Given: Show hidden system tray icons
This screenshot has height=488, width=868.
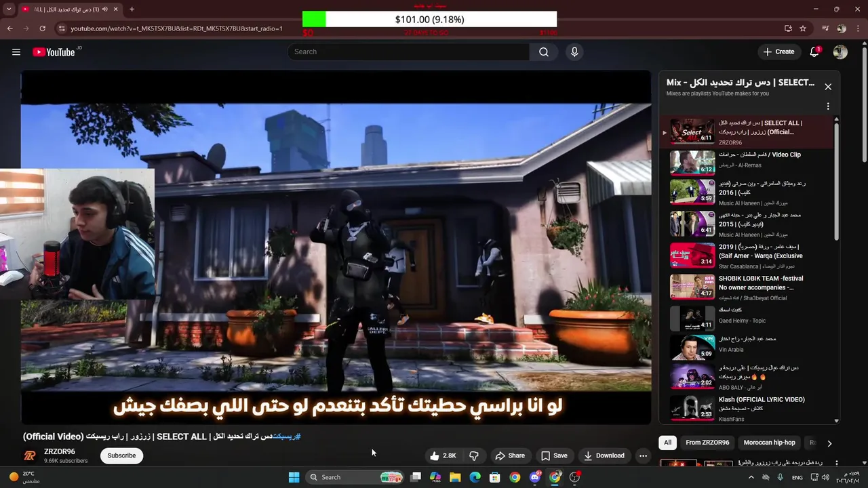Looking at the screenshot, I should pyautogui.click(x=751, y=477).
